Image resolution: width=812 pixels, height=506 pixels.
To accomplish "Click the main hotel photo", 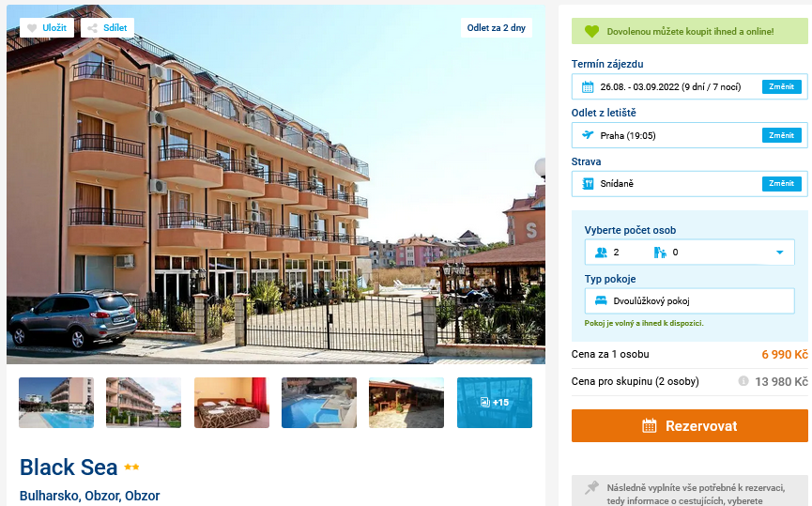I will [x=275, y=184].
